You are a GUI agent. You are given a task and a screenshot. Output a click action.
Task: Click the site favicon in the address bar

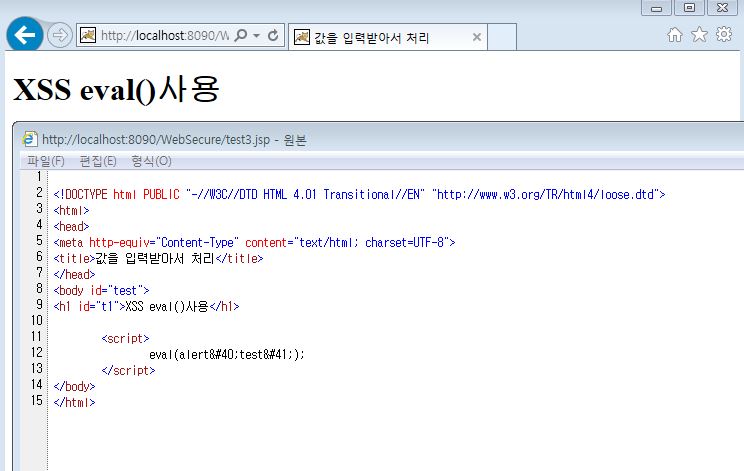coord(88,35)
